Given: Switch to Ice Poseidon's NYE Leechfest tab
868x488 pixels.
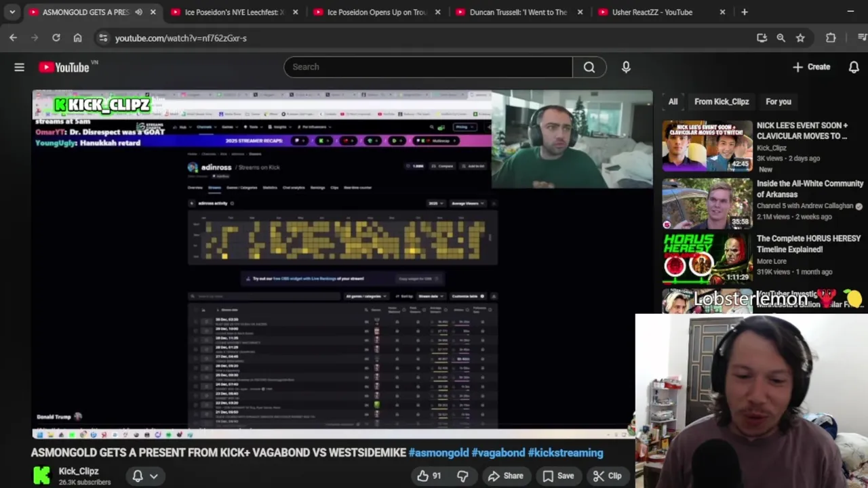Looking at the screenshot, I should click(x=234, y=12).
